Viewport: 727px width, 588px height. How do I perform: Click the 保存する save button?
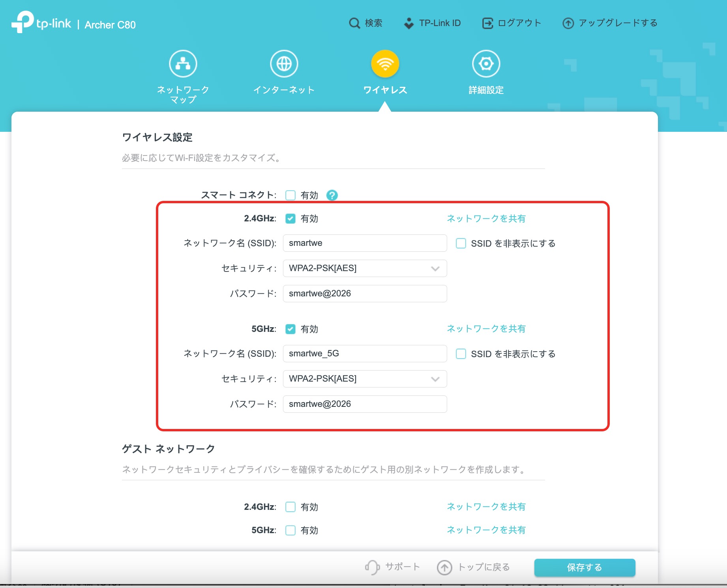click(x=585, y=567)
